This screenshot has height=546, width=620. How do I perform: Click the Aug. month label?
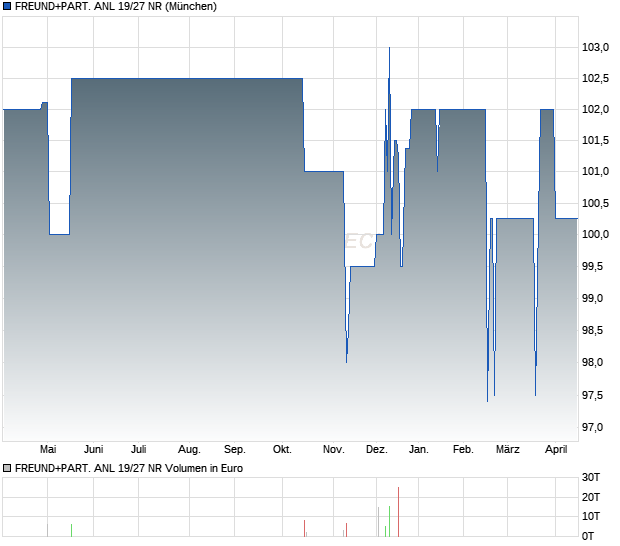[189, 450]
